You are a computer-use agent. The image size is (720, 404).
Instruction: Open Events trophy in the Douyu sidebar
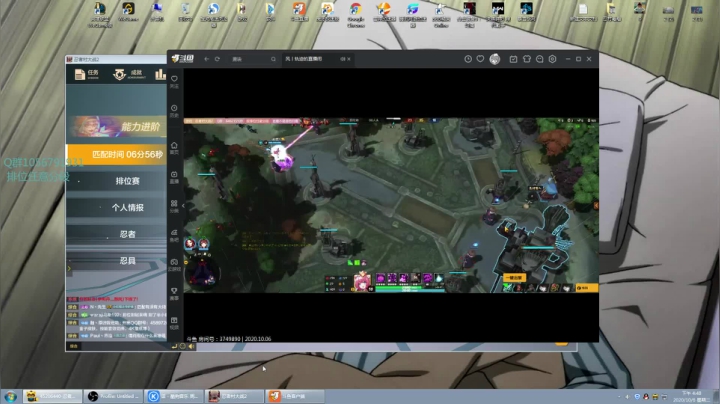pos(174,294)
